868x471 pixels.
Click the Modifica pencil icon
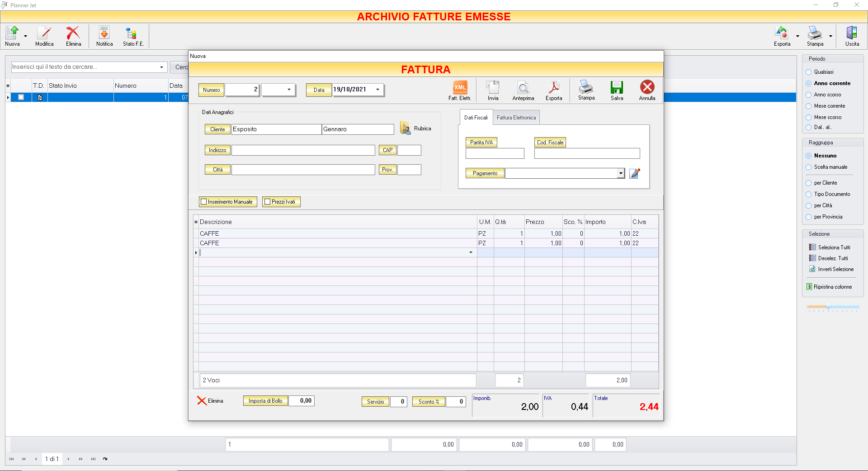coord(44,33)
